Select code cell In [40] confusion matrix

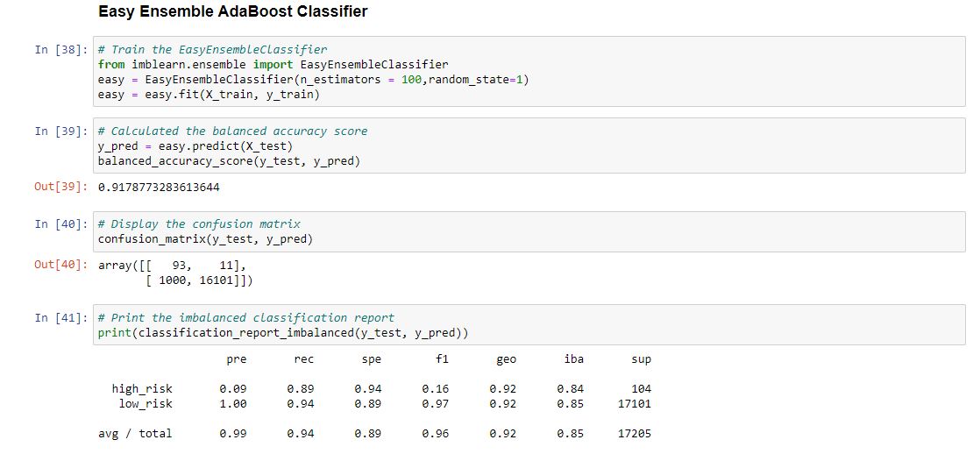click(529, 231)
